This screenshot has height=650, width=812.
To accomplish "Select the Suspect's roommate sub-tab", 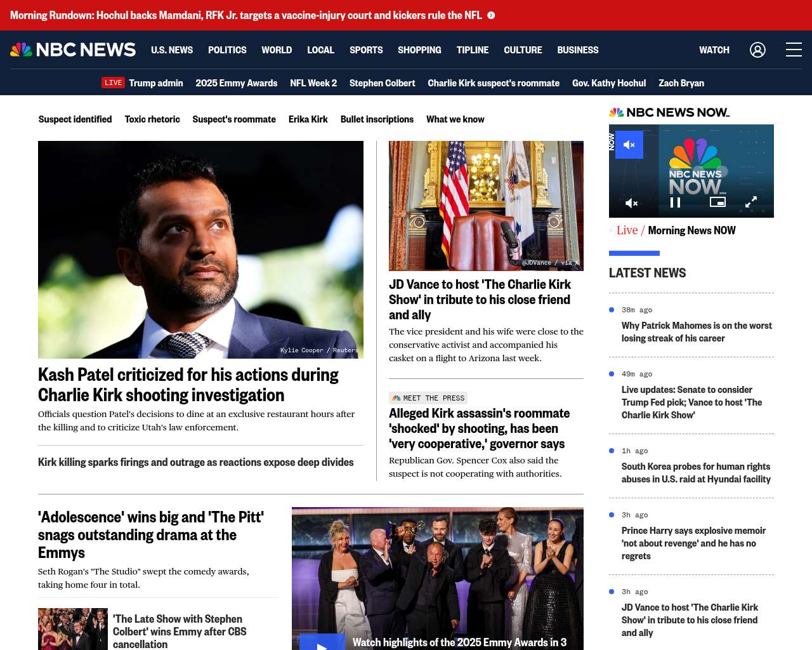I will 234,119.
